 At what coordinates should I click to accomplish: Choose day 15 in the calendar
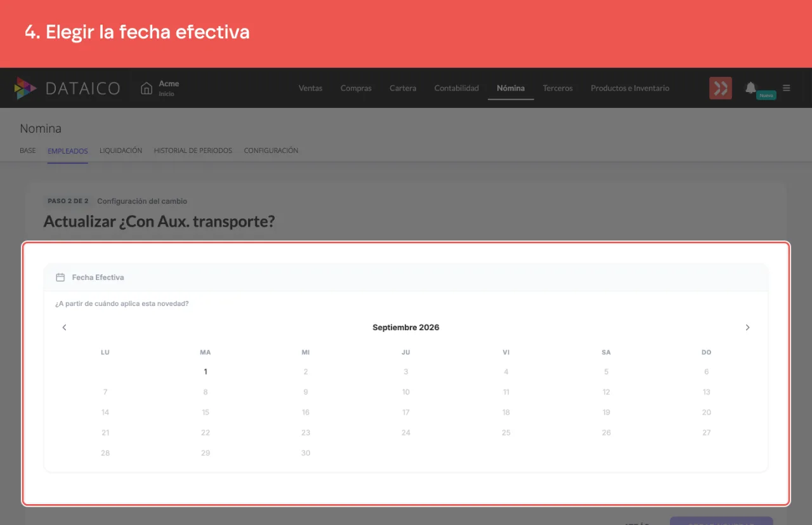click(206, 413)
